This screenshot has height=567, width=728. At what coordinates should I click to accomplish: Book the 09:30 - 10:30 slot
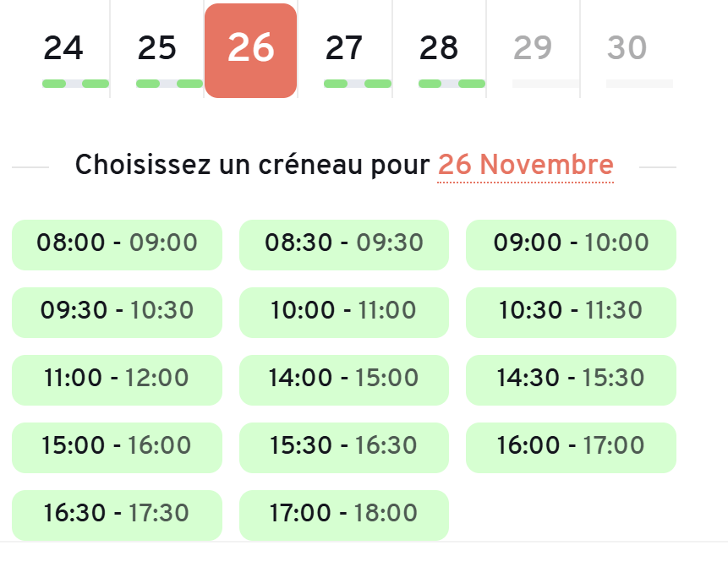(117, 312)
